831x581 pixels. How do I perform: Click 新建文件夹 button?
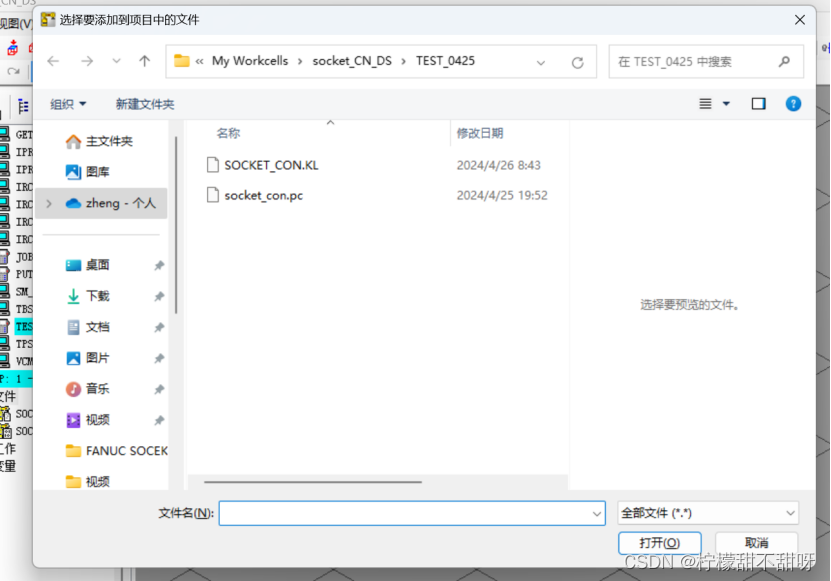click(145, 104)
